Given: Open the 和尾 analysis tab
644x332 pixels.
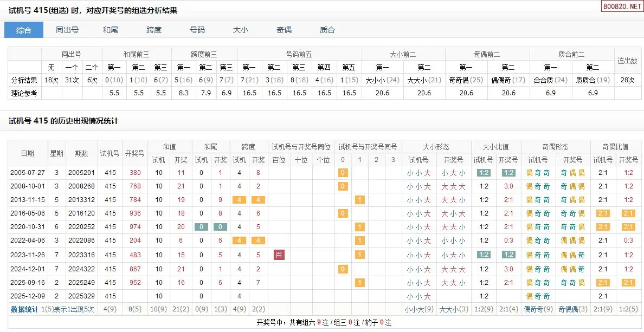Looking at the screenshot, I should (x=111, y=30).
